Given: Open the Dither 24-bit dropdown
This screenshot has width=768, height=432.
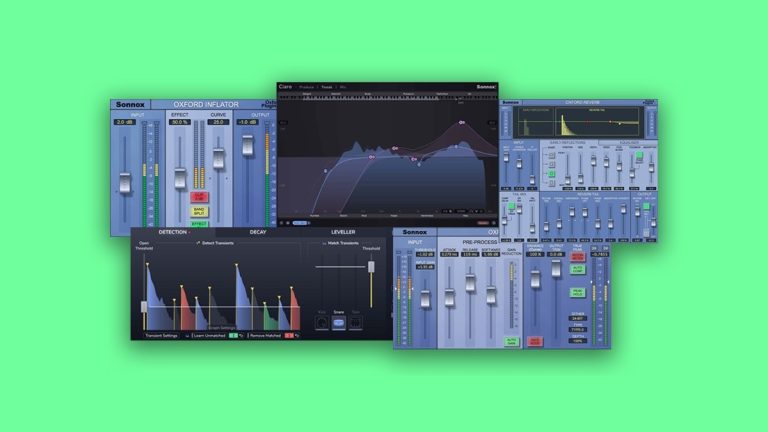Looking at the screenshot, I should pyautogui.click(x=578, y=318).
